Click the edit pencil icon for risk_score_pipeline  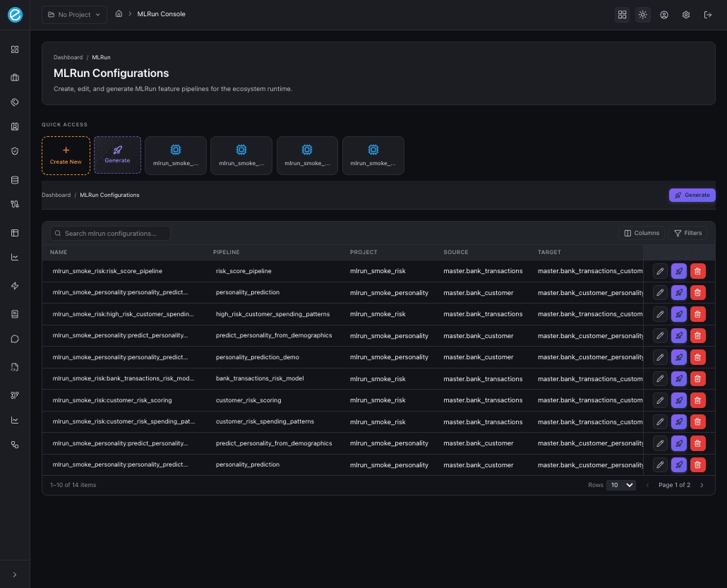(660, 271)
